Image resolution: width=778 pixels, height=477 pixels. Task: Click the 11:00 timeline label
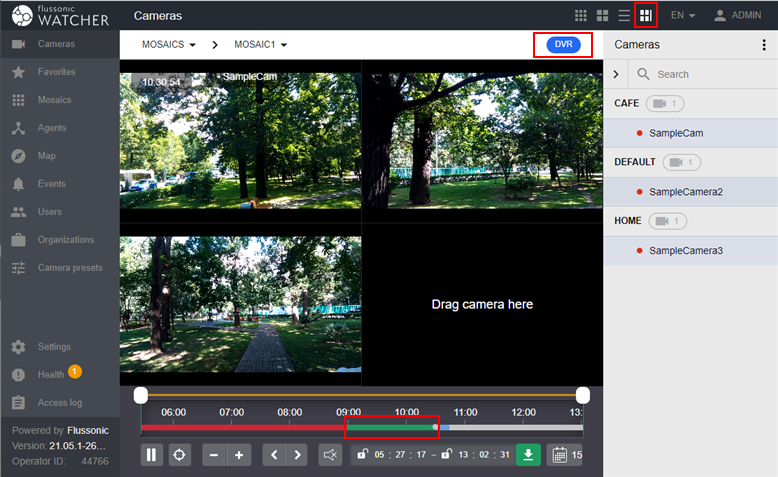pos(465,412)
